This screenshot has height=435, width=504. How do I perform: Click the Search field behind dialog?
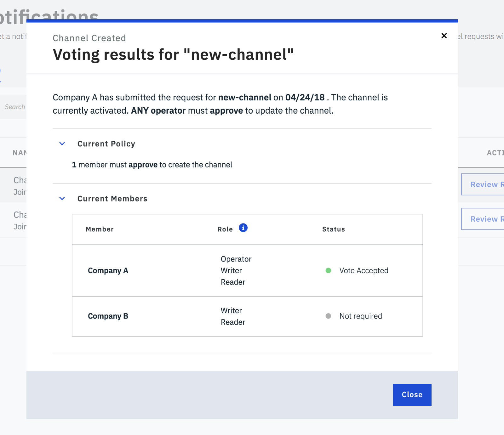[14, 107]
